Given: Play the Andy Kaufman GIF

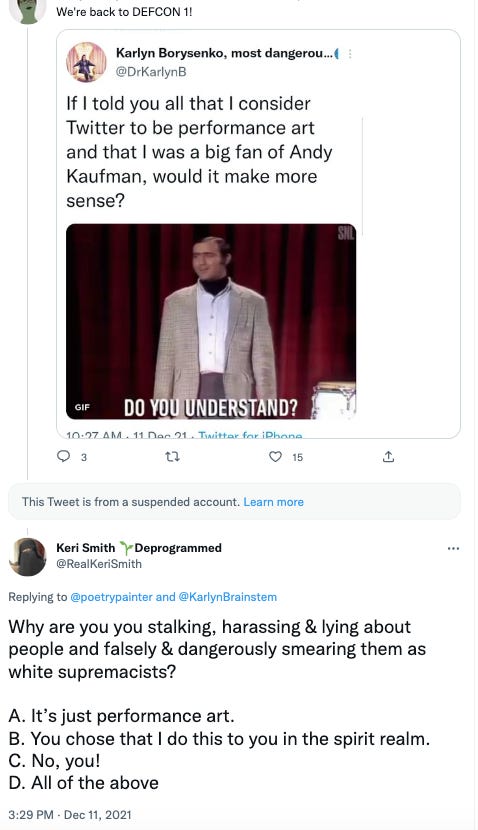Looking at the screenshot, I should coord(211,321).
